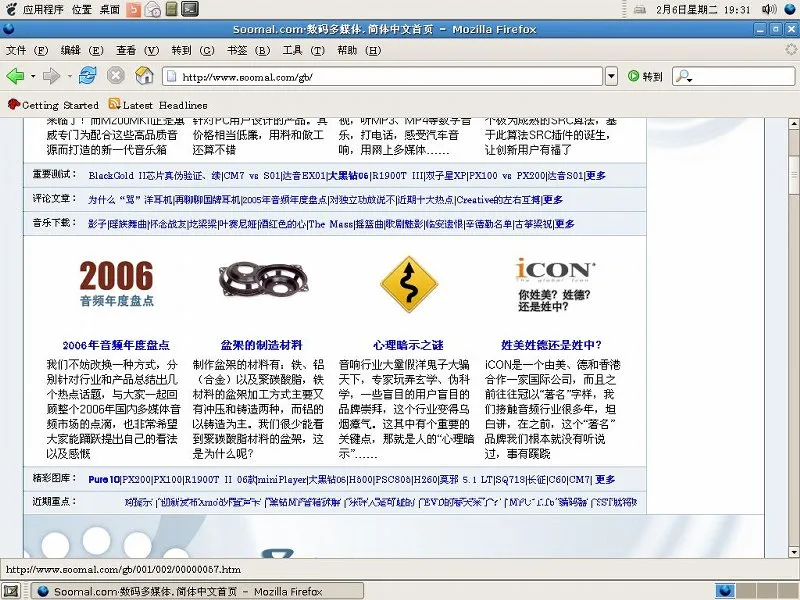Open The Mass music download link

tap(331, 223)
